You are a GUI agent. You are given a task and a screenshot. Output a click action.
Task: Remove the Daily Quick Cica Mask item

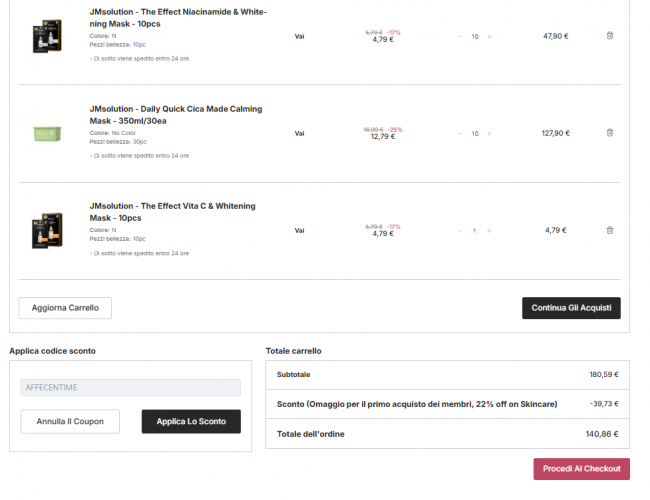pyautogui.click(x=610, y=133)
